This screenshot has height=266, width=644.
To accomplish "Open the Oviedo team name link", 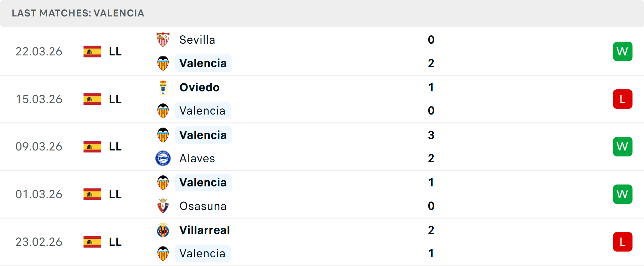I will point(199,88).
